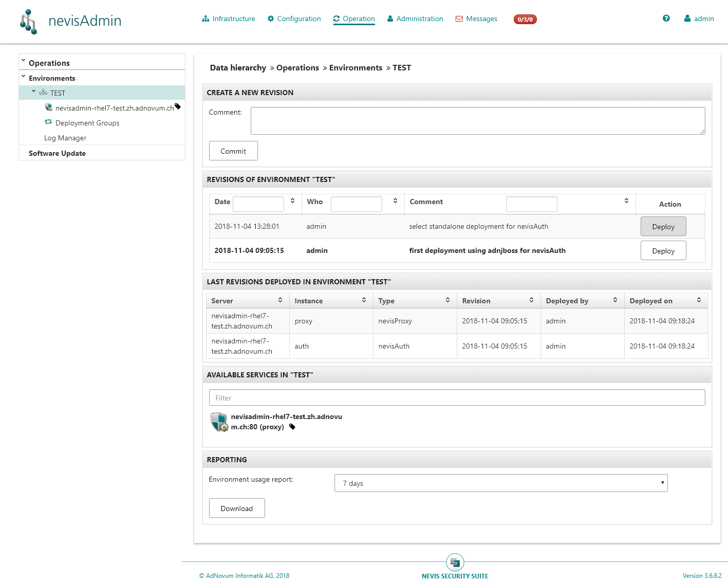Click the notification badge 0/3/0
This screenshot has width=728, height=582.
point(525,20)
